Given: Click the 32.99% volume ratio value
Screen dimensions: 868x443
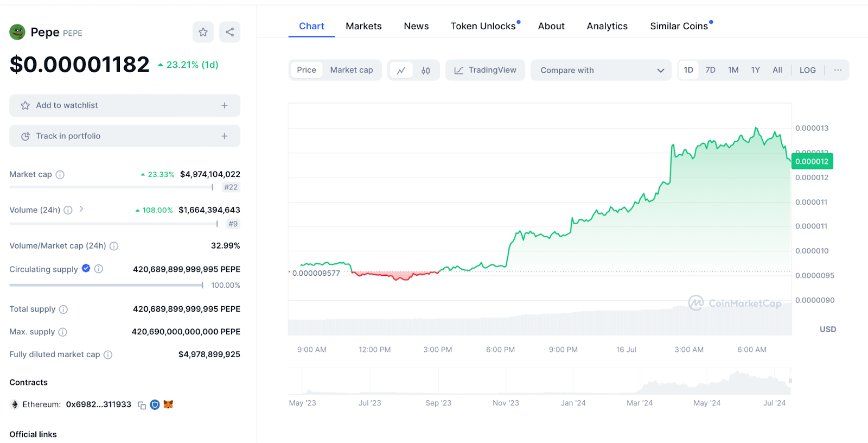Looking at the screenshot, I should pyautogui.click(x=226, y=246).
